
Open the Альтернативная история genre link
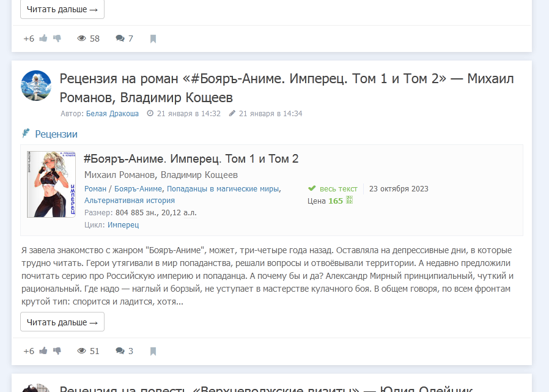click(x=129, y=201)
